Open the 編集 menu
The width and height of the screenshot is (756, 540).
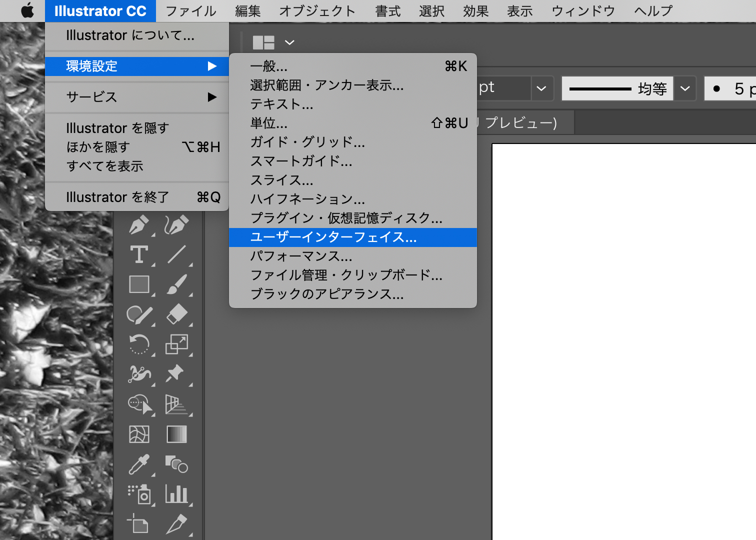248,11
